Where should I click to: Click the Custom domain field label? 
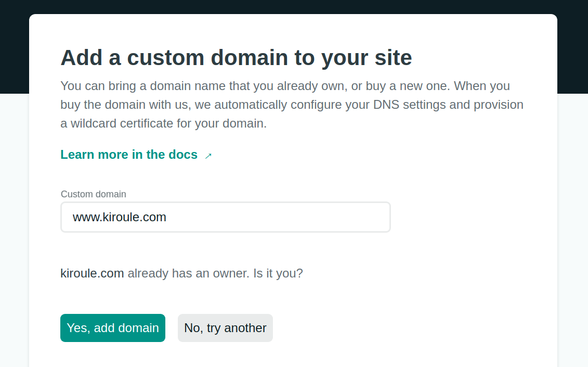[x=94, y=194]
